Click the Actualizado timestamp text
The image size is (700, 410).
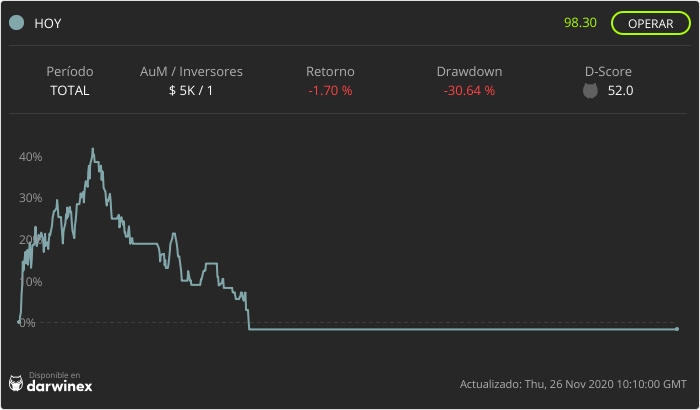(573, 384)
